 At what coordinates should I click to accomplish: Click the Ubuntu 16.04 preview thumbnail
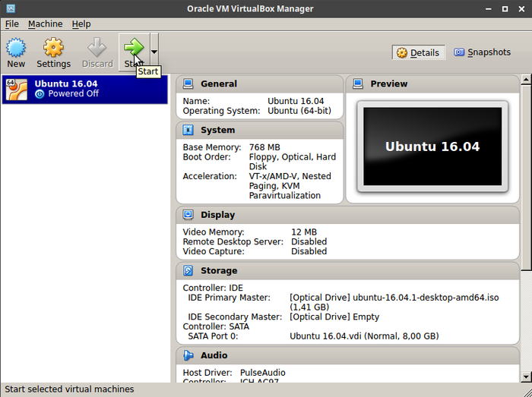[x=432, y=147]
